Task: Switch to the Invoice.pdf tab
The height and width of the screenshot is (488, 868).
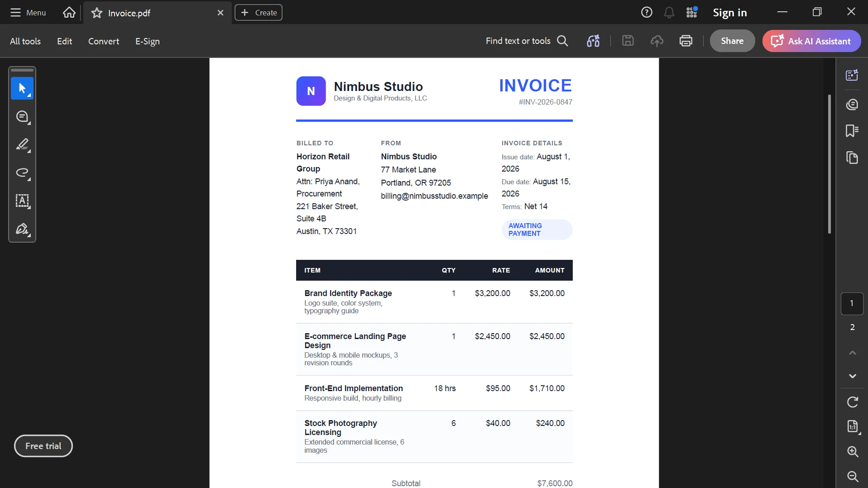Action: coord(157,13)
